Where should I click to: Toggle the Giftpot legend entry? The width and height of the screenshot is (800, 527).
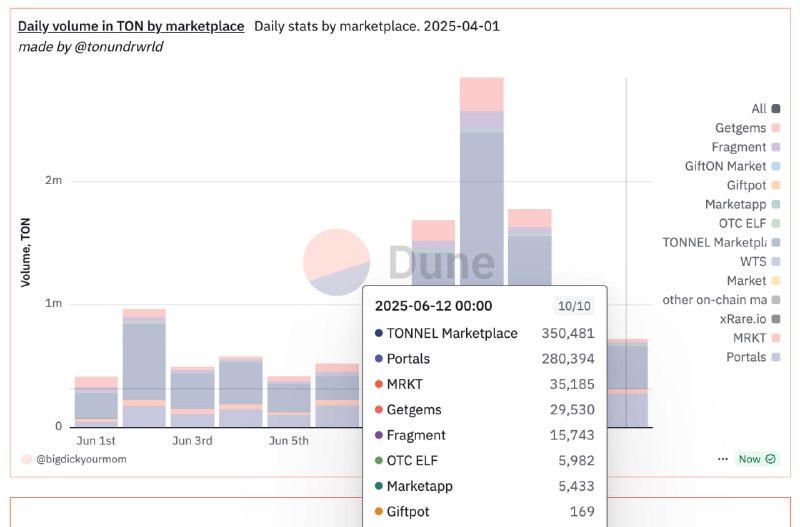click(x=754, y=185)
